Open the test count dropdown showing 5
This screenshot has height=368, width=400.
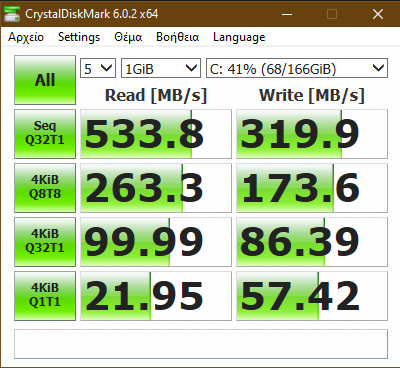coord(98,68)
